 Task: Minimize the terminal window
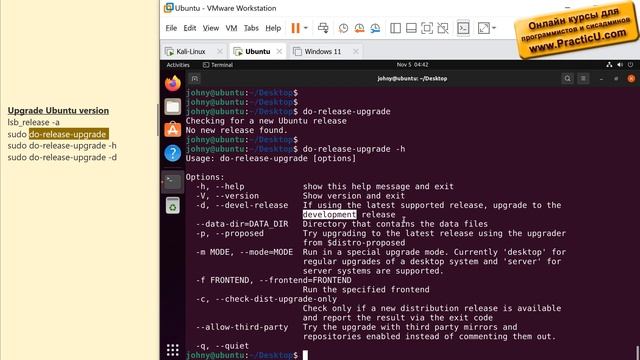coord(601,79)
